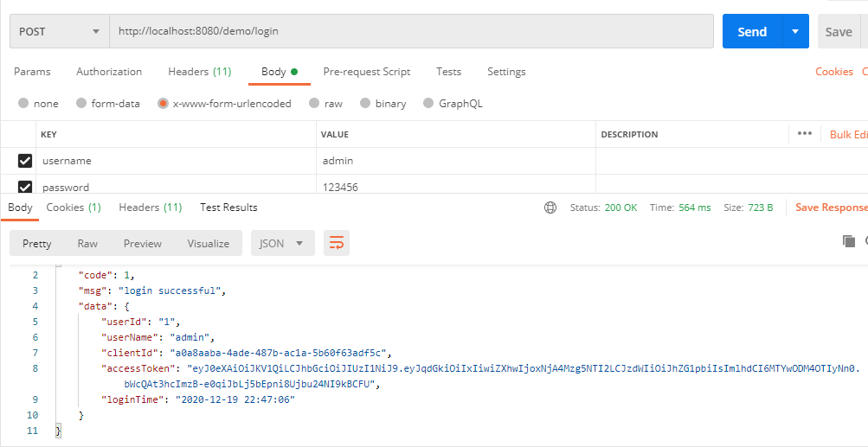
Task: Open the three-dots column options menu
Action: click(x=804, y=134)
